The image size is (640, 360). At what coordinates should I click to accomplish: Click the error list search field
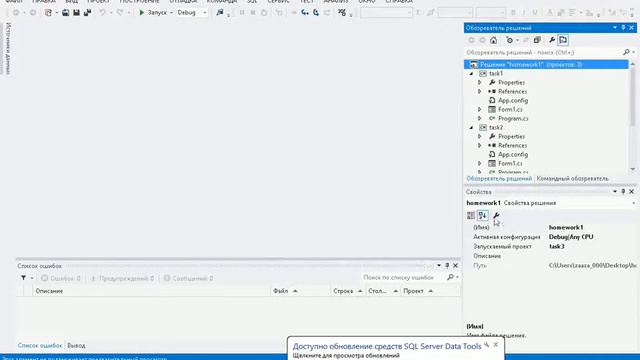(403, 278)
